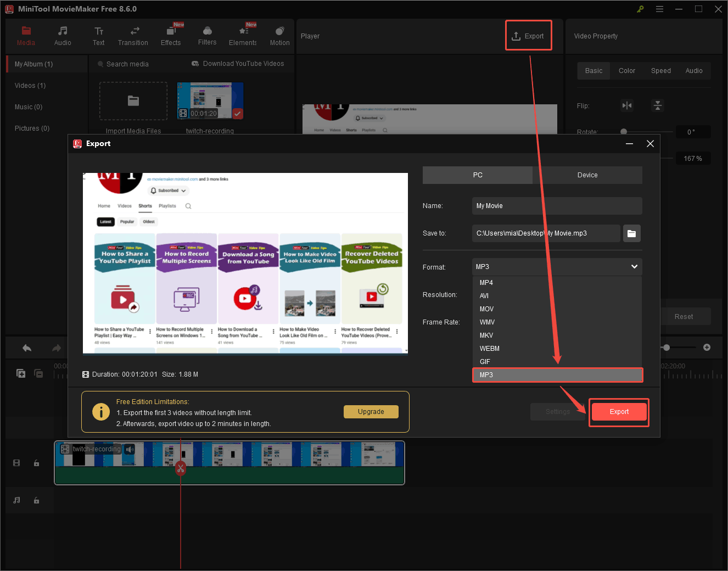Screen dimensions: 728x571
Task: Click the Upgrade button
Action: [x=371, y=412]
